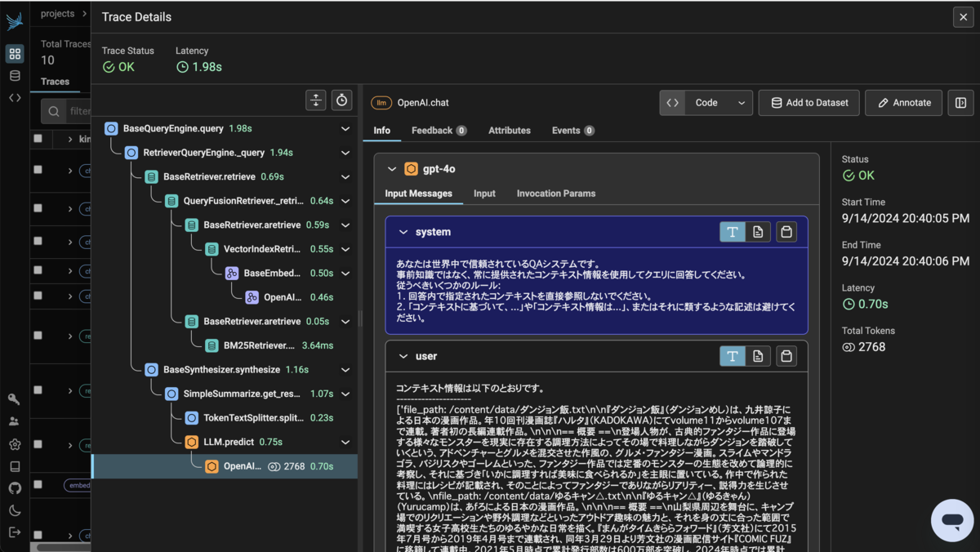Open the profile person icon in sidebar
The width and height of the screenshot is (980, 552).
click(15, 421)
